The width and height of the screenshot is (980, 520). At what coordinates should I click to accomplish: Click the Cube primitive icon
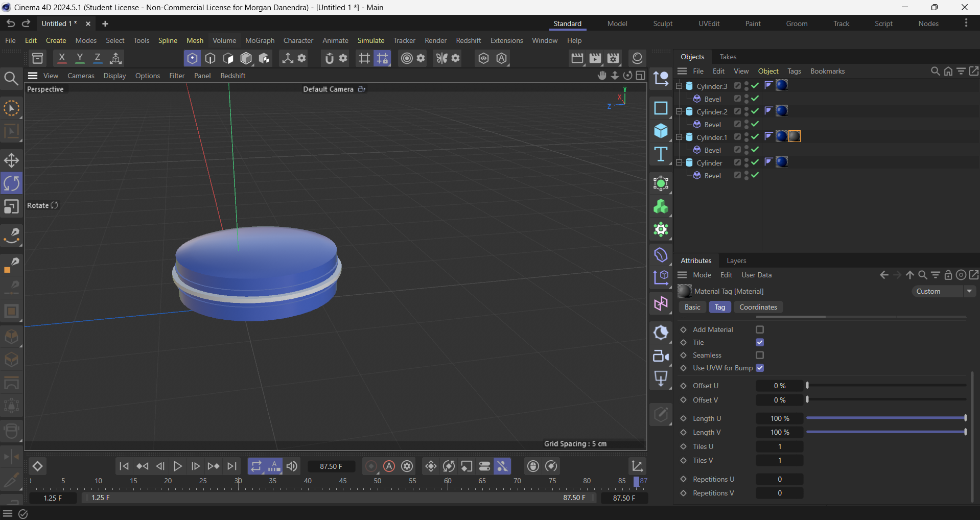click(661, 131)
